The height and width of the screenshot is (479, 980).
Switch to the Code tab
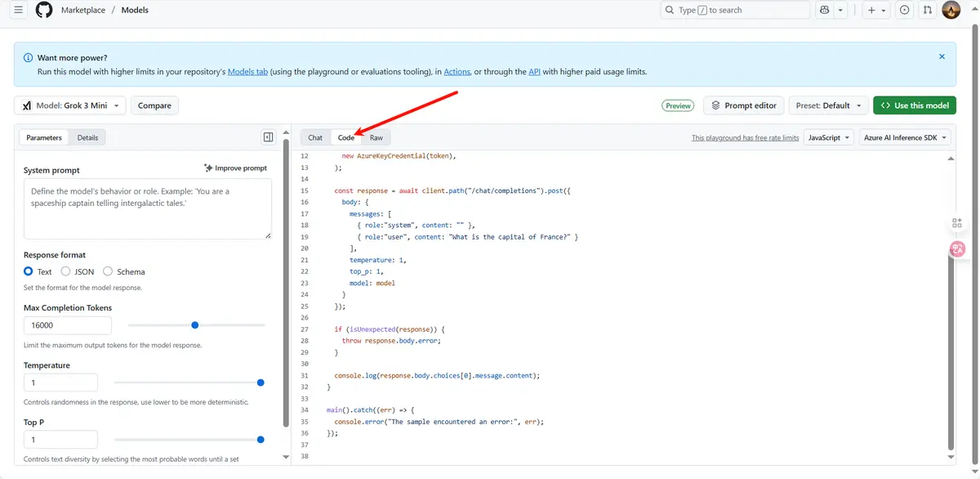tap(346, 137)
